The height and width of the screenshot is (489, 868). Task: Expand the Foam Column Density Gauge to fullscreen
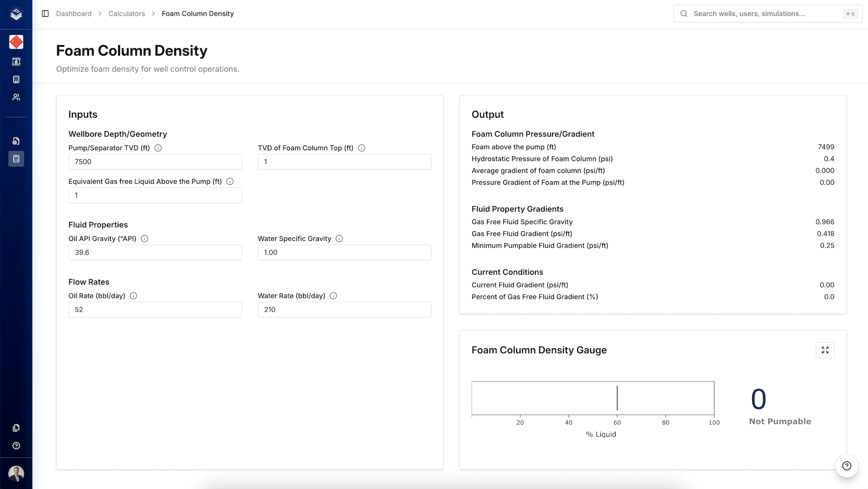pos(825,350)
